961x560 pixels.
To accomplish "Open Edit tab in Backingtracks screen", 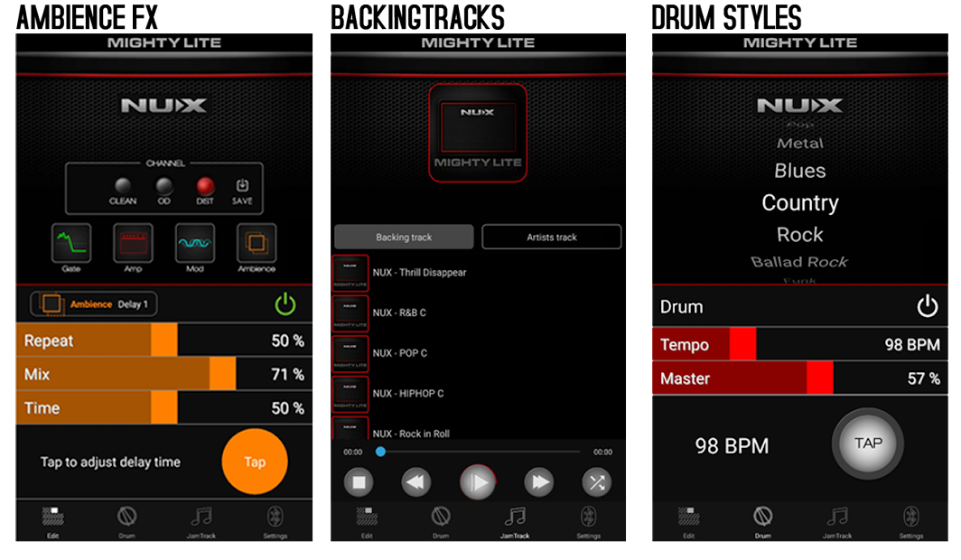I will pyautogui.click(x=367, y=522).
